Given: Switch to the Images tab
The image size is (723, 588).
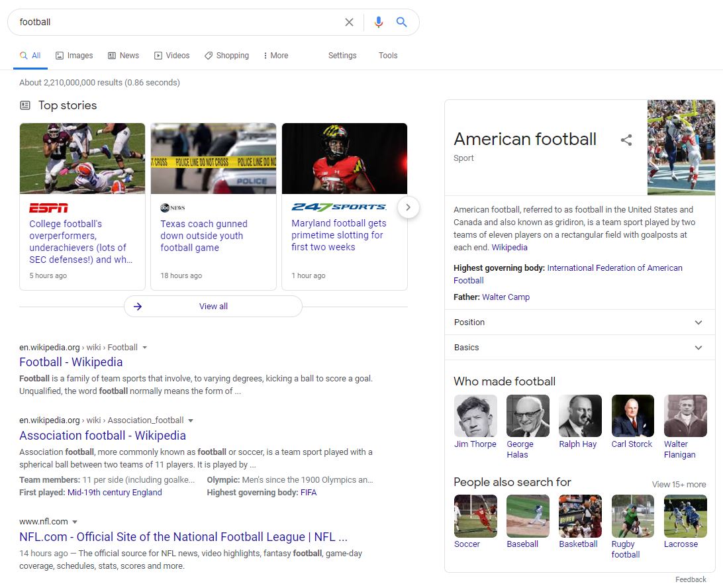Looking at the screenshot, I should (74, 56).
